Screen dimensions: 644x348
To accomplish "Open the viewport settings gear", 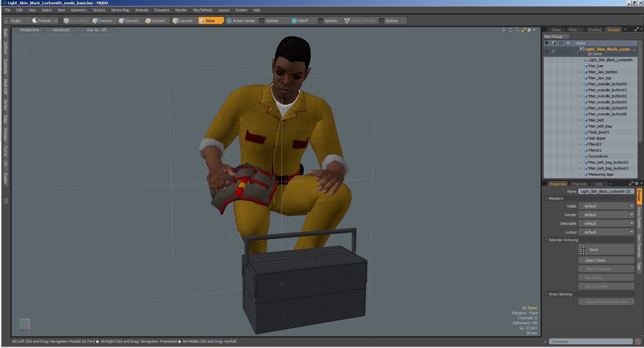I will coord(529,30).
